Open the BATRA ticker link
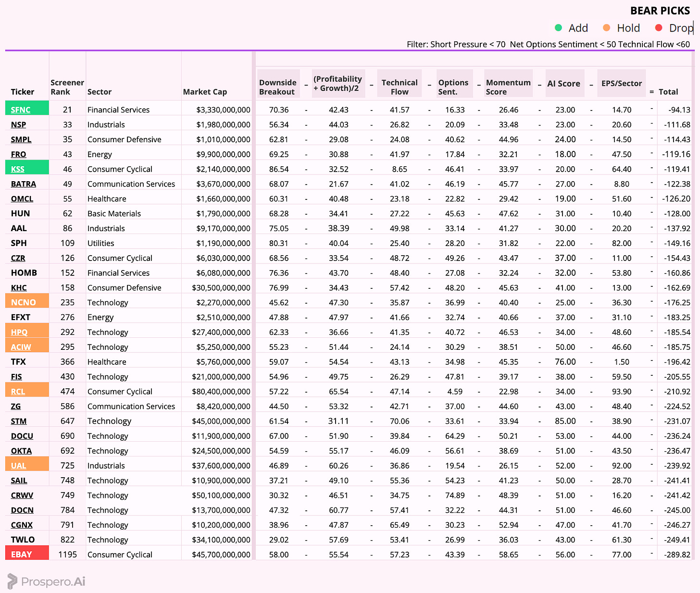 pyautogui.click(x=24, y=184)
